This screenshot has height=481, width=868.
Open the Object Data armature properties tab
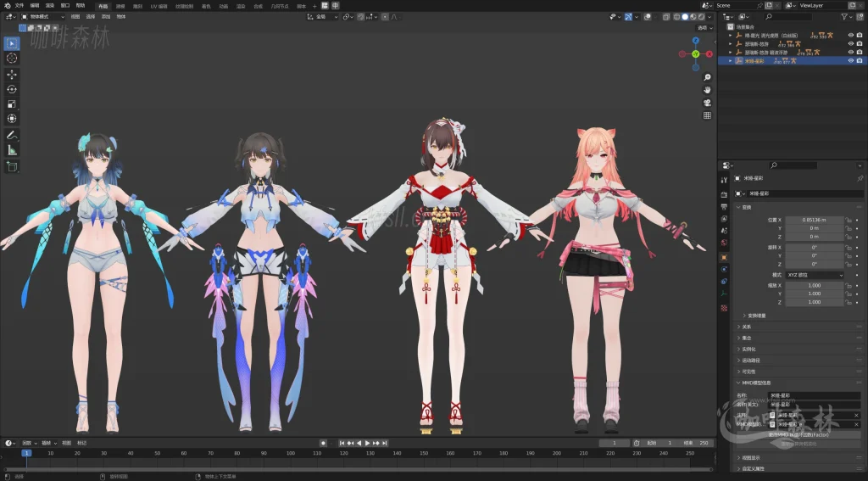tap(724, 294)
